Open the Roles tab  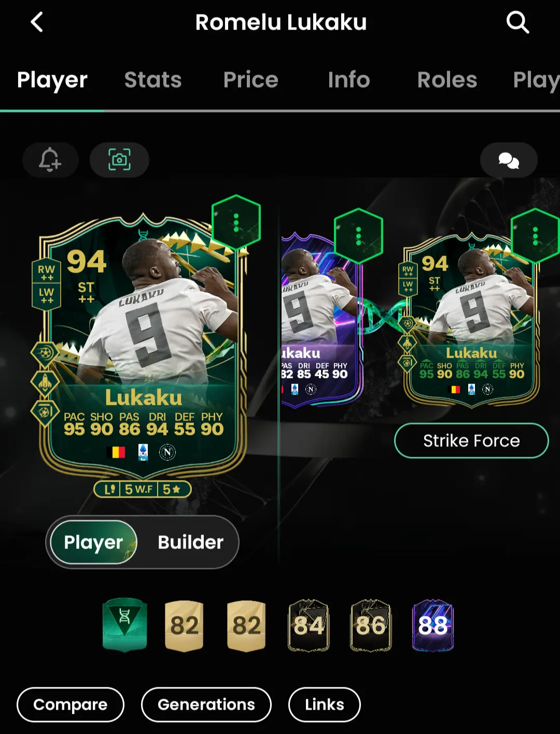(x=447, y=80)
